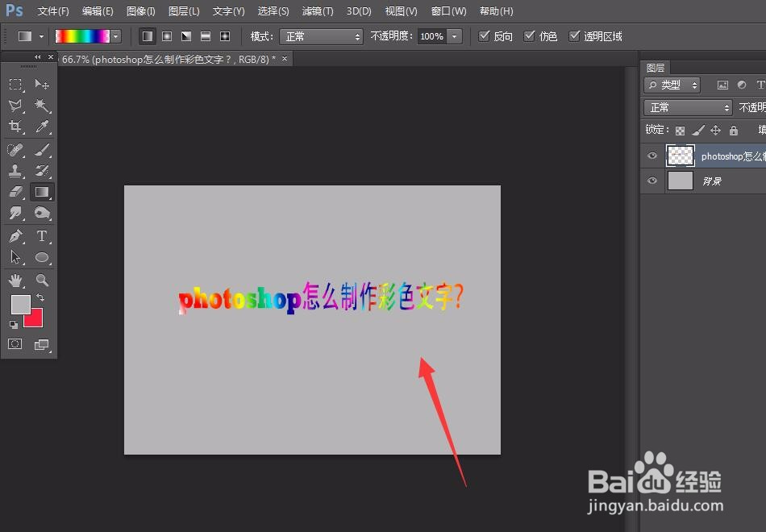Click the opacity 100% input field
The width and height of the screenshot is (766, 532).
pos(432,36)
